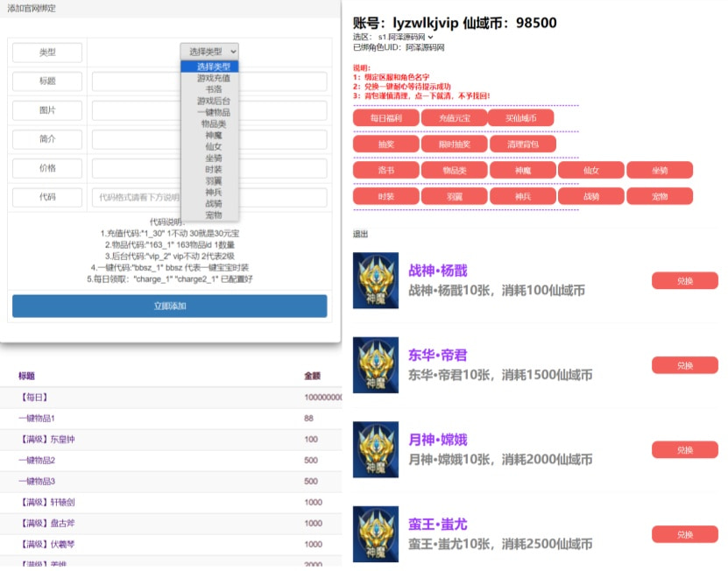728x571 pixels.
Task: Exchange 蛮王•蚩尤 using its 兑换 button
Action: coord(684,534)
